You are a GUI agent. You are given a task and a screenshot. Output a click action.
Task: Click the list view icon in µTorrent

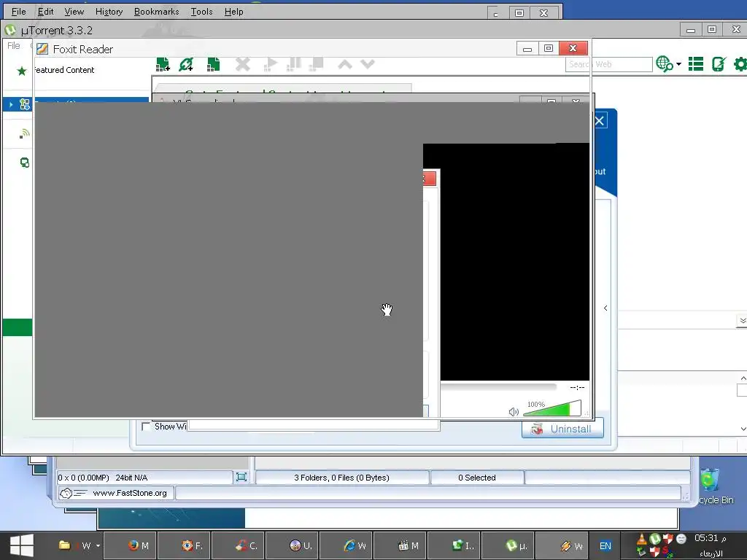[x=695, y=64]
